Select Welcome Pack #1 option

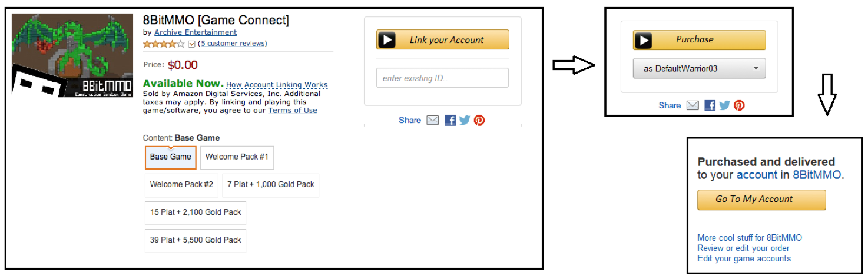(237, 157)
